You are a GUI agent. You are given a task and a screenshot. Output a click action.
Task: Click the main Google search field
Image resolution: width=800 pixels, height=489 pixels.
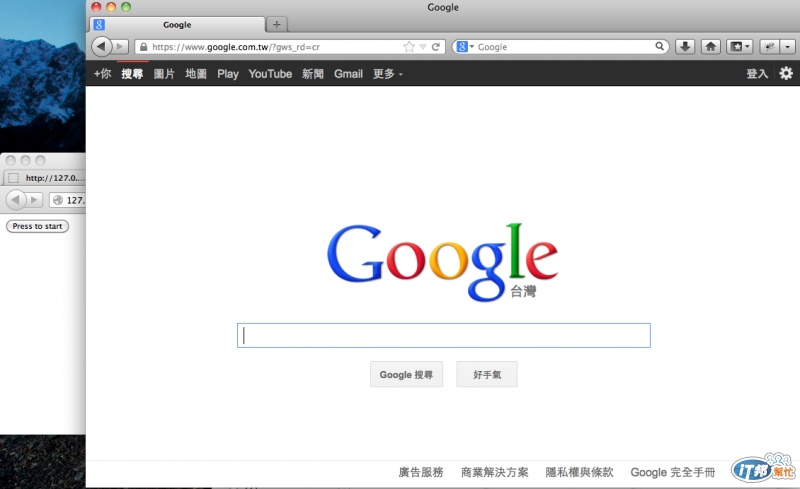[444, 335]
